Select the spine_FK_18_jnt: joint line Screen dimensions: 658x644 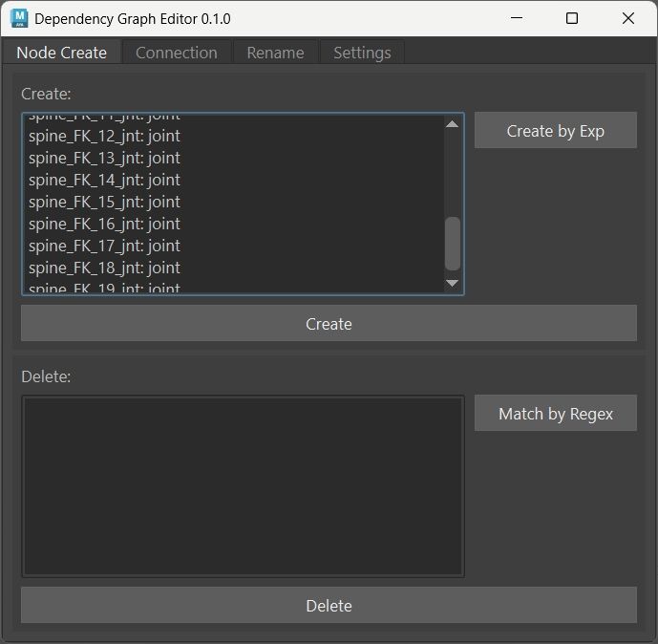tap(104, 268)
